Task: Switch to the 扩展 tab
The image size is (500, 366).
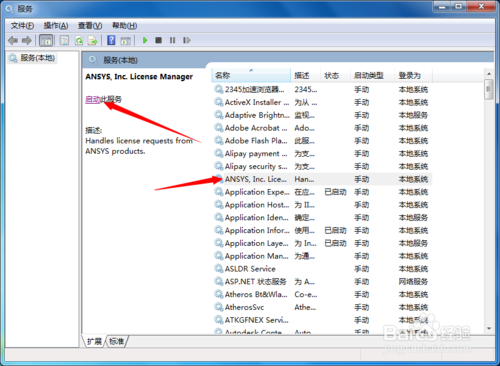Action: (x=94, y=341)
